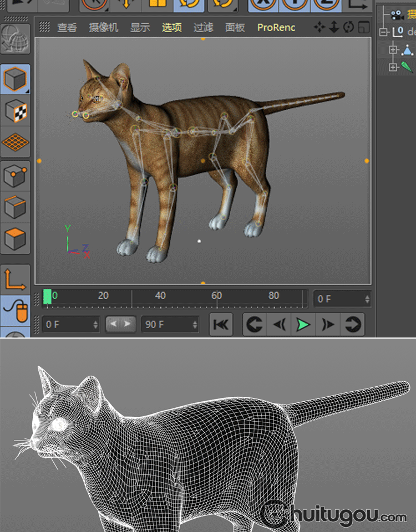Viewport: 416px width, 532px height.
Task: Switch to Polygons mode
Action: coord(15,239)
